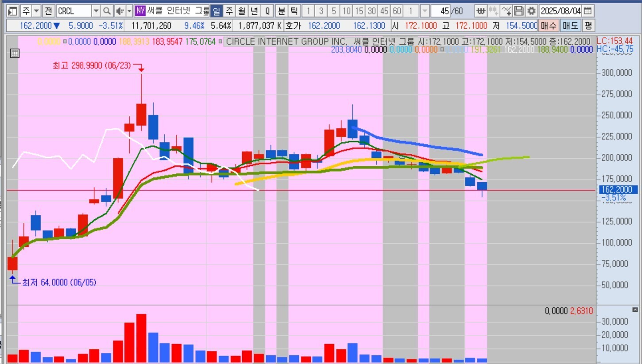Click the grid data table icon on chart
The image size is (642, 364).
[x=14, y=54]
